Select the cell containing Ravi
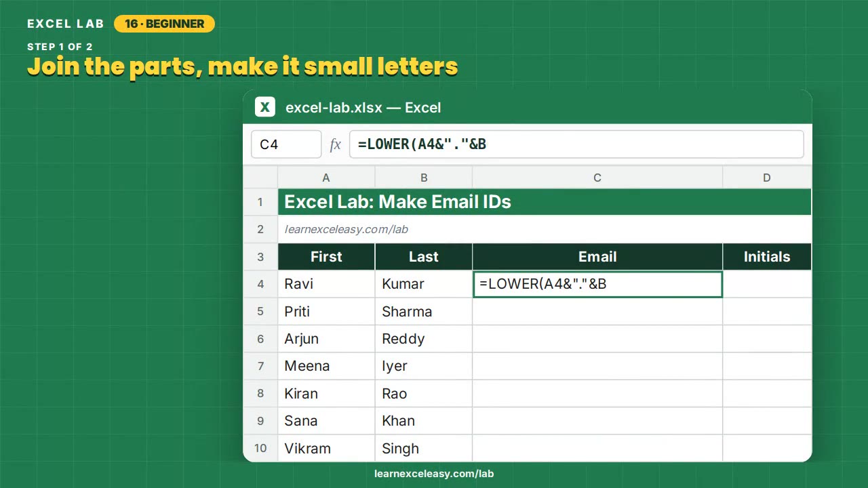The height and width of the screenshot is (488, 868). coord(326,284)
